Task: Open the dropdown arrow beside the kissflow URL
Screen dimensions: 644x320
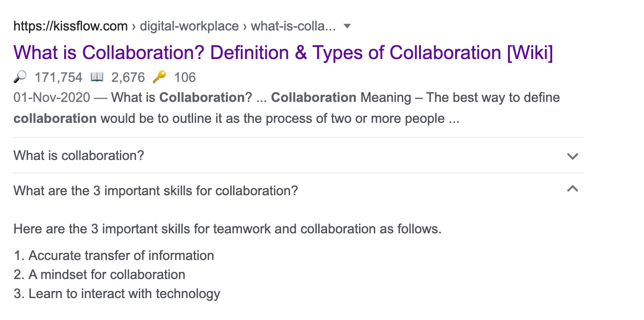Action: [x=347, y=26]
